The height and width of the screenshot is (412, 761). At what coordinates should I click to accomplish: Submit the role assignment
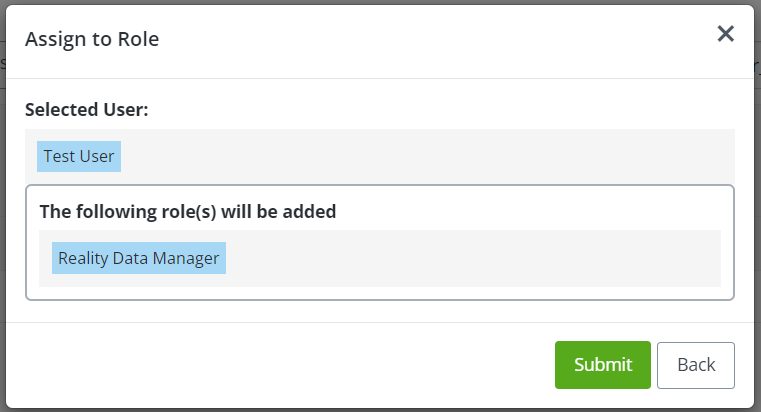[603, 365]
